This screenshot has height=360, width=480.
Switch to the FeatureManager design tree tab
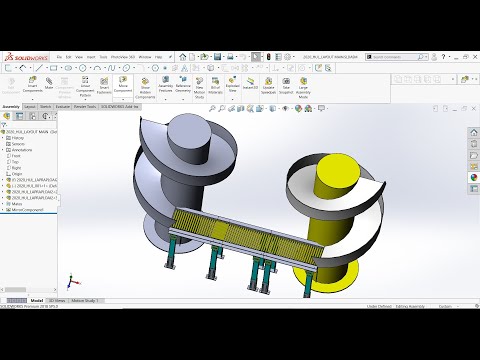click(6, 116)
